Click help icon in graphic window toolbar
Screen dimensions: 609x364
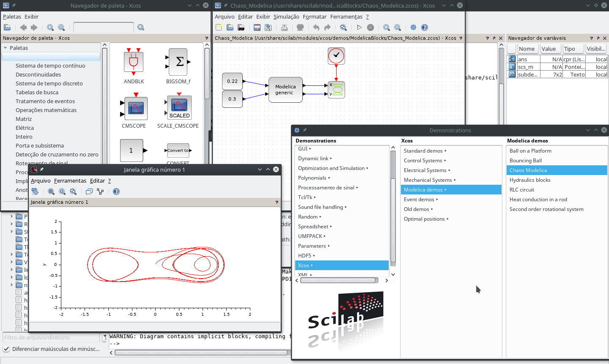pyautogui.click(x=116, y=192)
